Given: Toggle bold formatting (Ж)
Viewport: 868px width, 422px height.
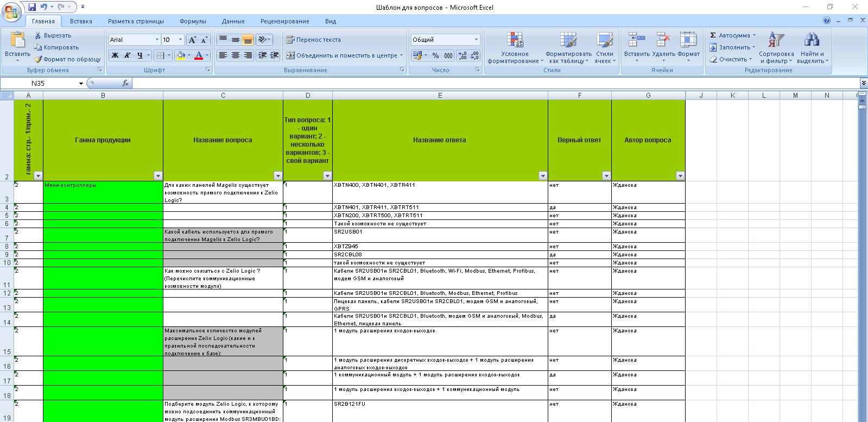Looking at the screenshot, I should 115,55.
